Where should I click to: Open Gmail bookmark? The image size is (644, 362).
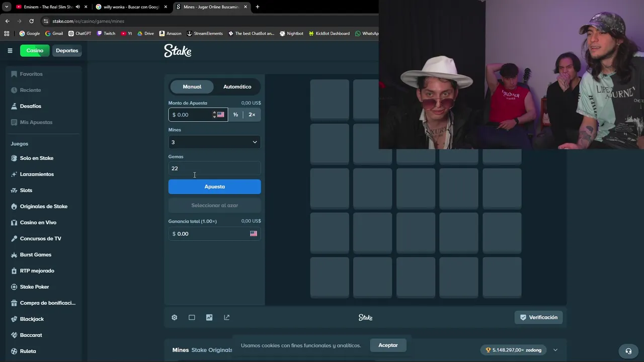54,34
